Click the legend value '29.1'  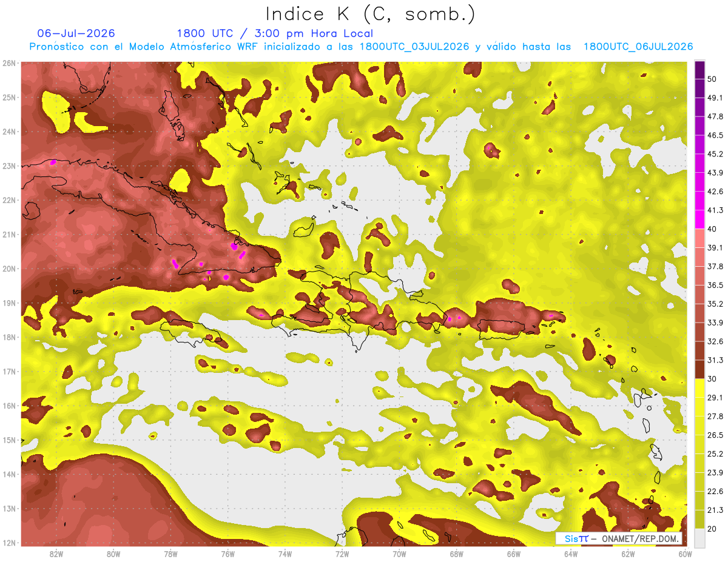pos(715,397)
